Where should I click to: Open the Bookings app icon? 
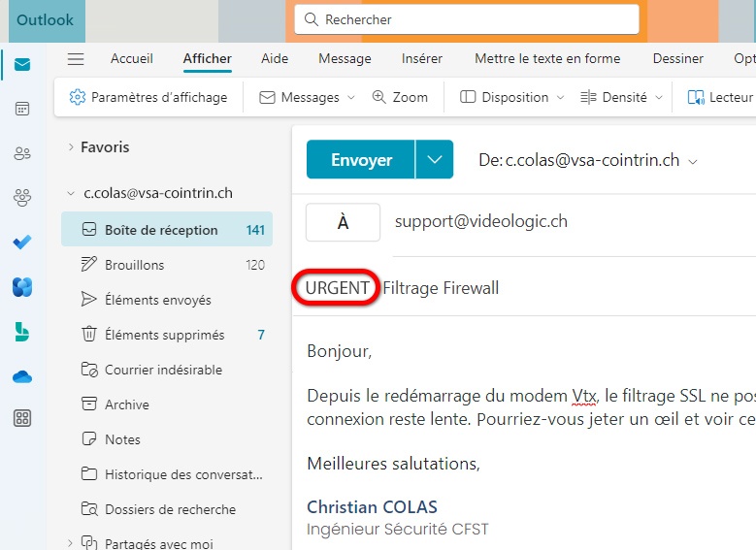pos(22,332)
